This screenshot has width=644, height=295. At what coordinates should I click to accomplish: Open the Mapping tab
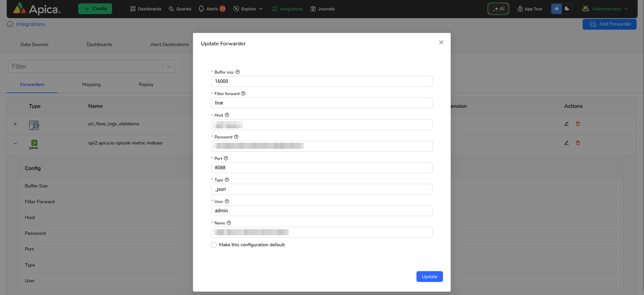click(91, 84)
